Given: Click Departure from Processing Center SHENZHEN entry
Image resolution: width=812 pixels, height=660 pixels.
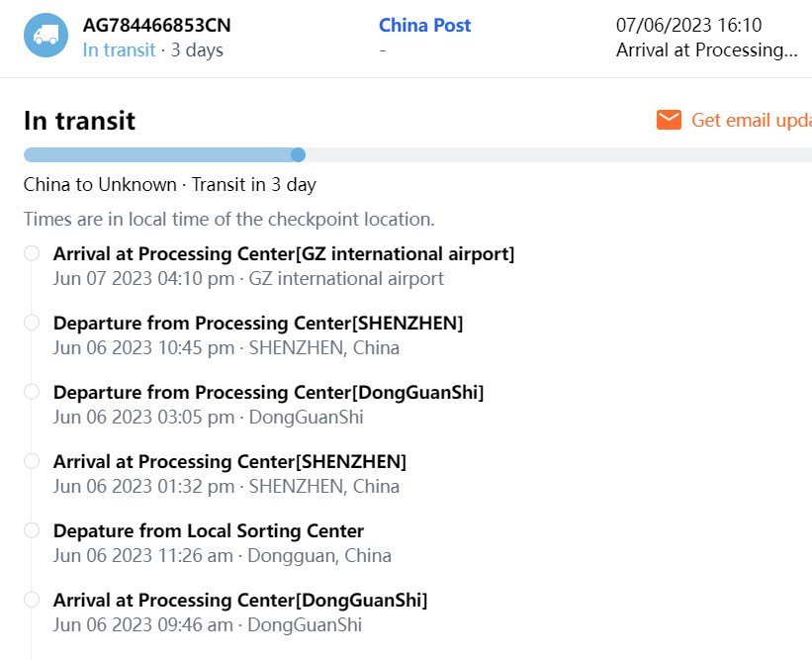Looking at the screenshot, I should point(258,324).
